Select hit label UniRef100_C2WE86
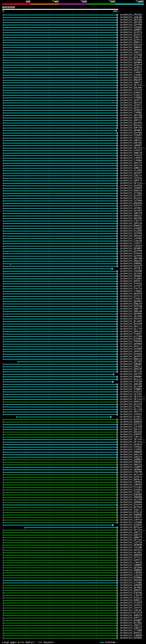Image resolution: width=146 pixels, height=644 pixels. point(131,635)
